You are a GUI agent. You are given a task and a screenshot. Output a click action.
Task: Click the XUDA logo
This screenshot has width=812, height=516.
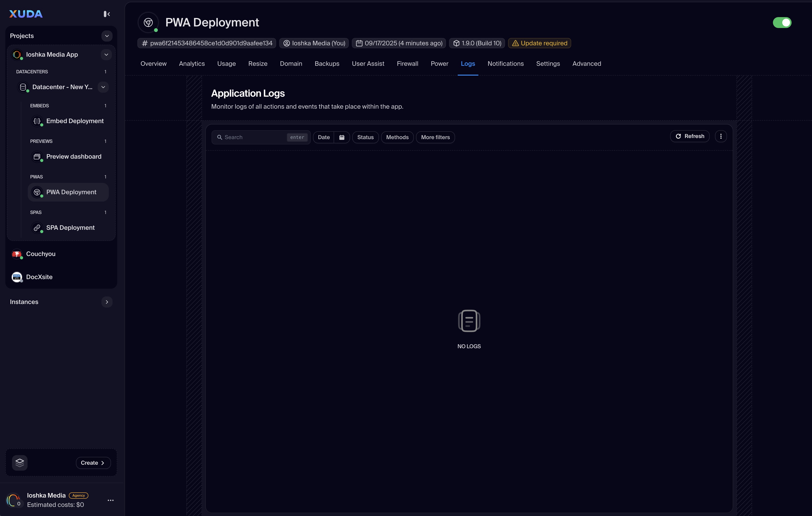26,14
